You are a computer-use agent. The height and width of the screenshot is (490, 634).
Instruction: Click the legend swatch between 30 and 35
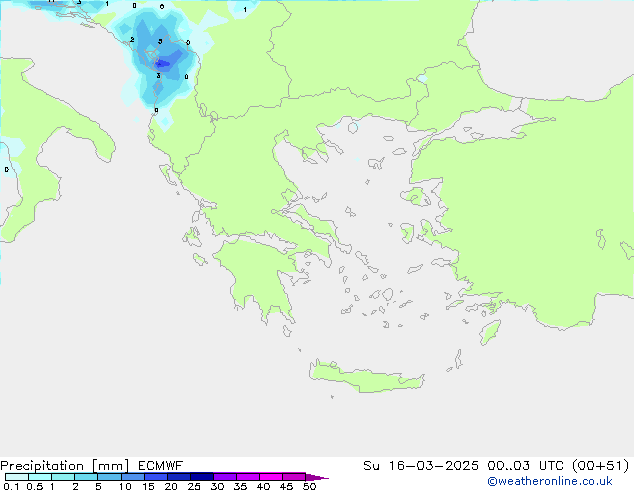tap(224, 477)
